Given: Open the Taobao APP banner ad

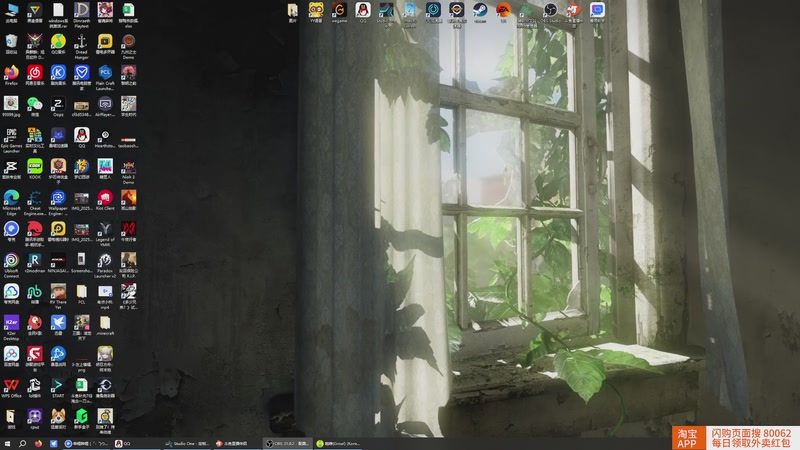Looking at the screenshot, I should point(735,438).
